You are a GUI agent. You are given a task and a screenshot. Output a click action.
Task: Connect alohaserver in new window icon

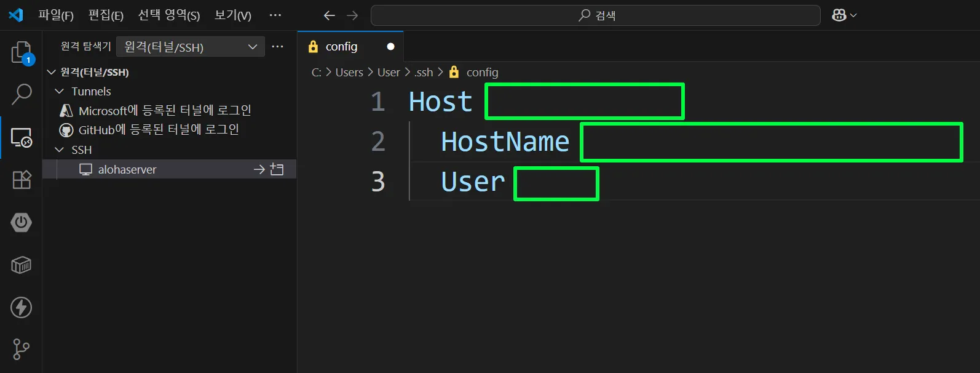277,169
